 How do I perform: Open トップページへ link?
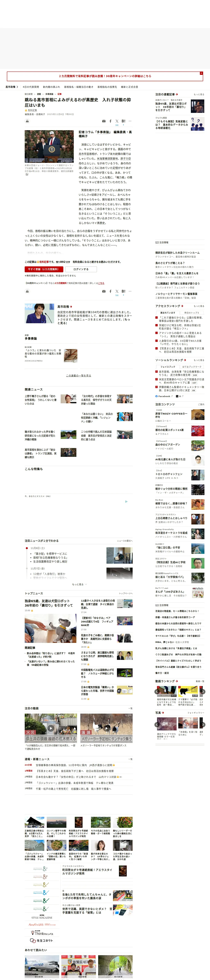[125, 594]
